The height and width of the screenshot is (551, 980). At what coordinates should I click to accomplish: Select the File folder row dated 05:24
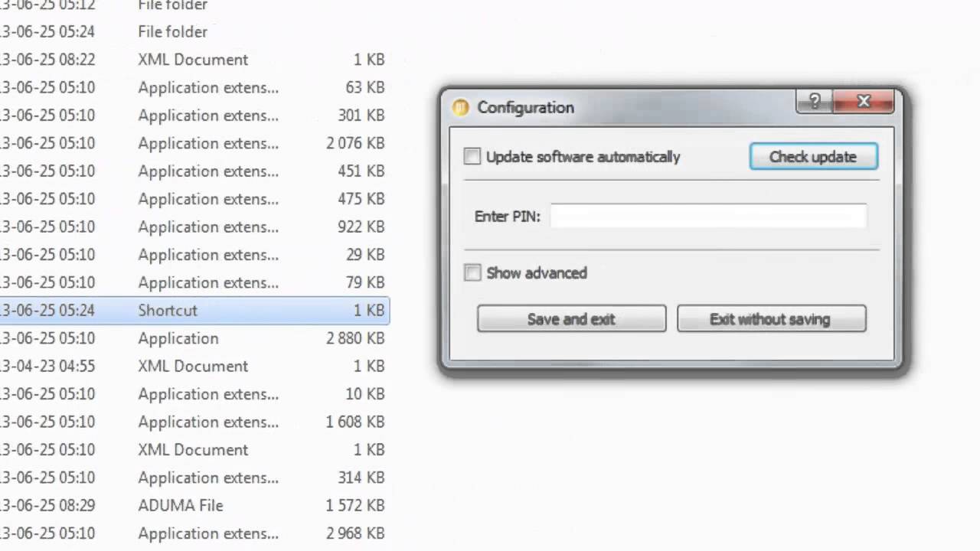[194, 32]
